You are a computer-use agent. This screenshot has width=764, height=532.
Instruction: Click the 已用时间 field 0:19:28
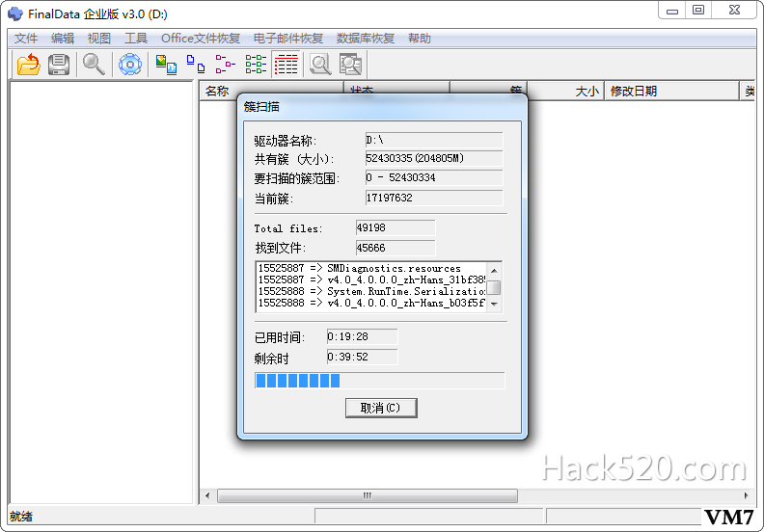tap(362, 336)
